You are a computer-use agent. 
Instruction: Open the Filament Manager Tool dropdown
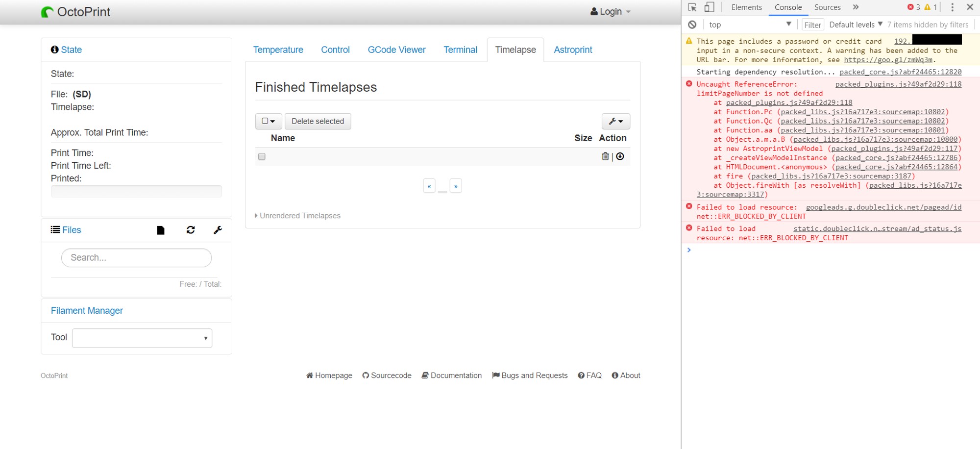[x=142, y=338]
